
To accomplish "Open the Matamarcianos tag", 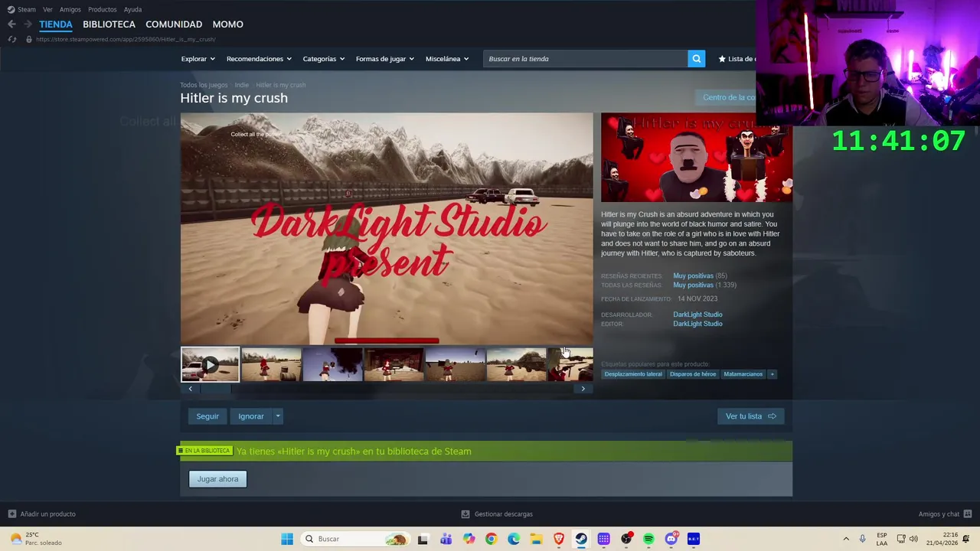I will click(x=743, y=374).
